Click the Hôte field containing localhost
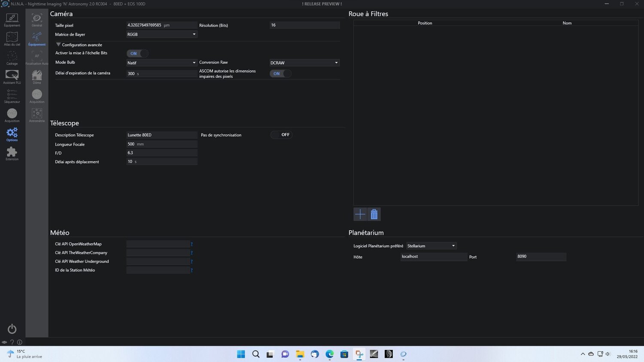644x362 pixels. coord(434,257)
